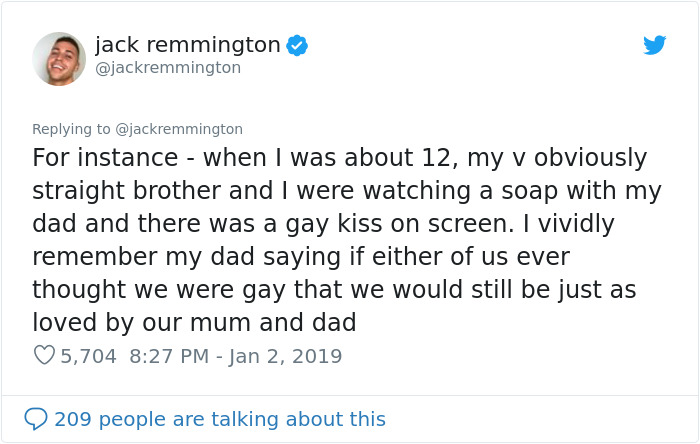Click the 5,704 likes count

tap(88, 355)
